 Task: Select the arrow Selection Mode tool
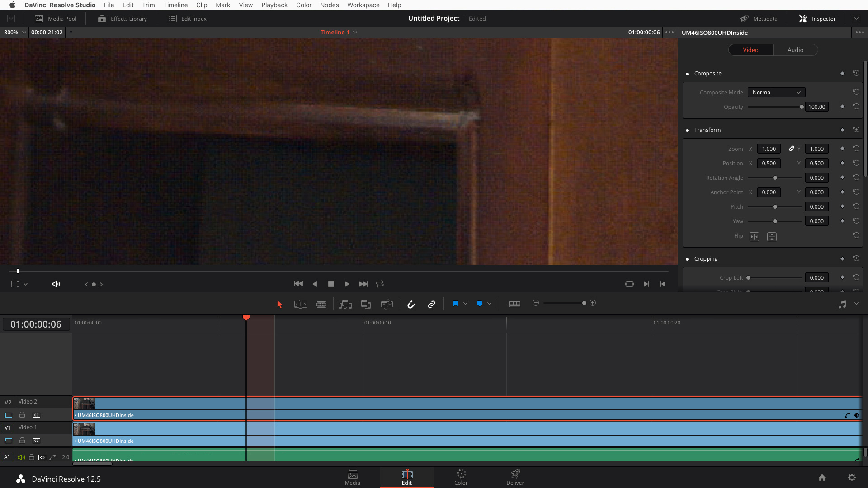pyautogui.click(x=279, y=304)
